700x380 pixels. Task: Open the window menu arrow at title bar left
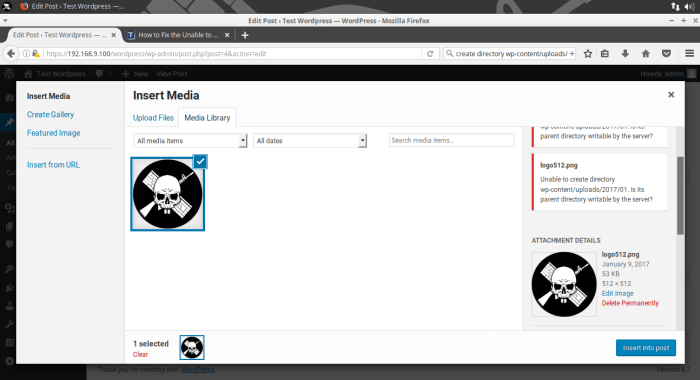5,21
